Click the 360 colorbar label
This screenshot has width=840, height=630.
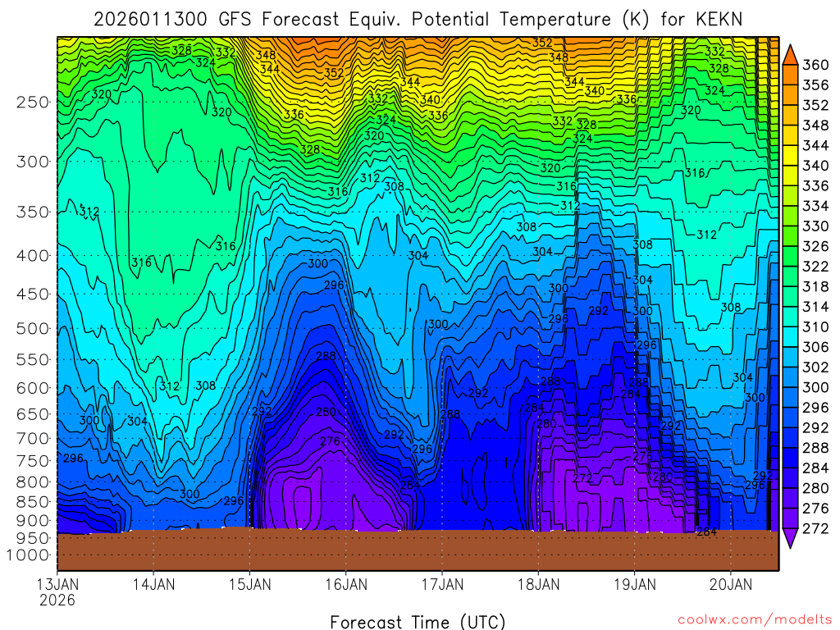(x=815, y=65)
